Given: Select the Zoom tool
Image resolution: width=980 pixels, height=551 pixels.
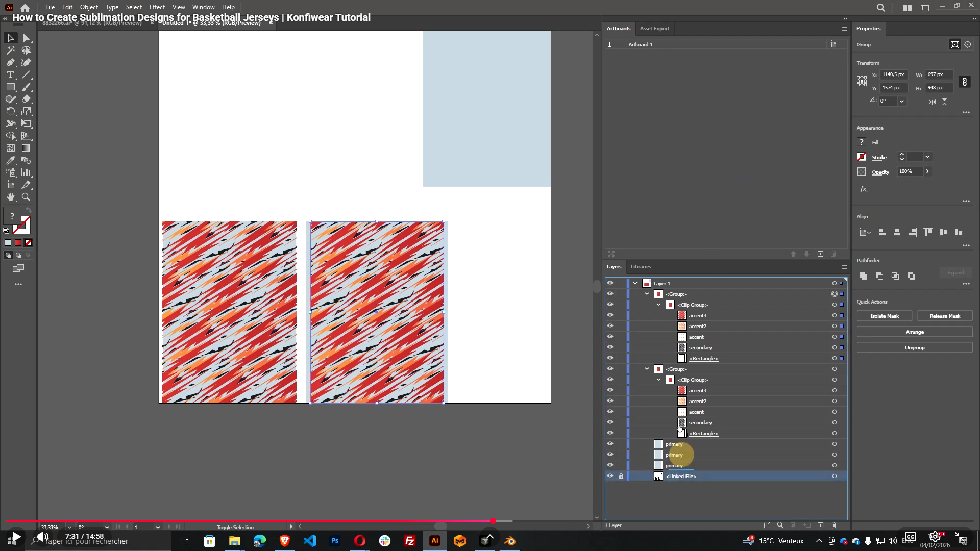Looking at the screenshot, I should [26, 197].
